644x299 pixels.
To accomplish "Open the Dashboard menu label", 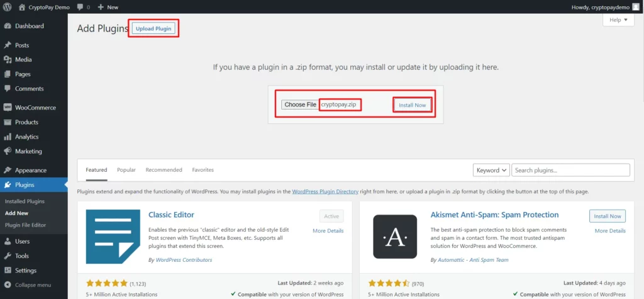I will [29, 26].
